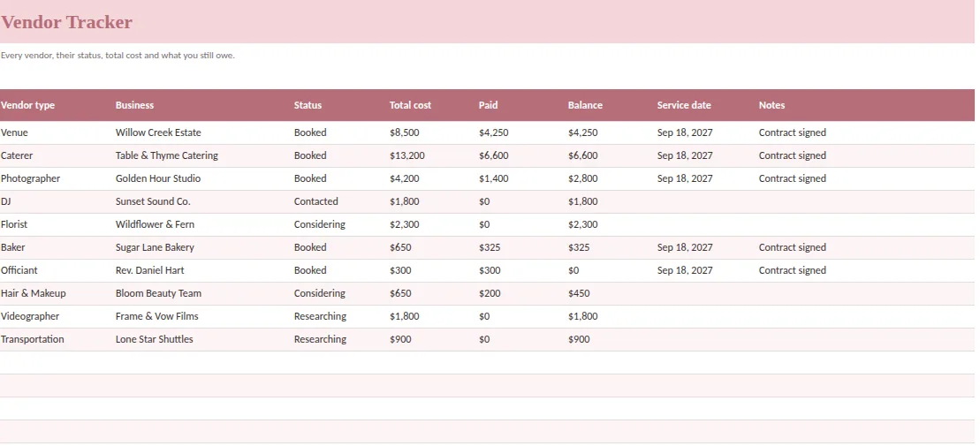Select Contract signed note for Officiant
This screenshot has width=980, height=446.
point(793,270)
